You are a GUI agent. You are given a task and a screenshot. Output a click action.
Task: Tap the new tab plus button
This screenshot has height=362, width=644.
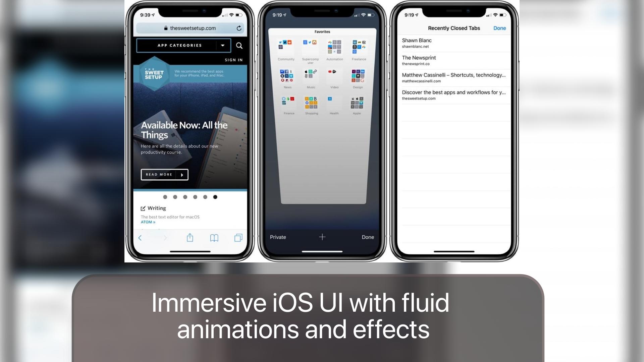pyautogui.click(x=322, y=237)
